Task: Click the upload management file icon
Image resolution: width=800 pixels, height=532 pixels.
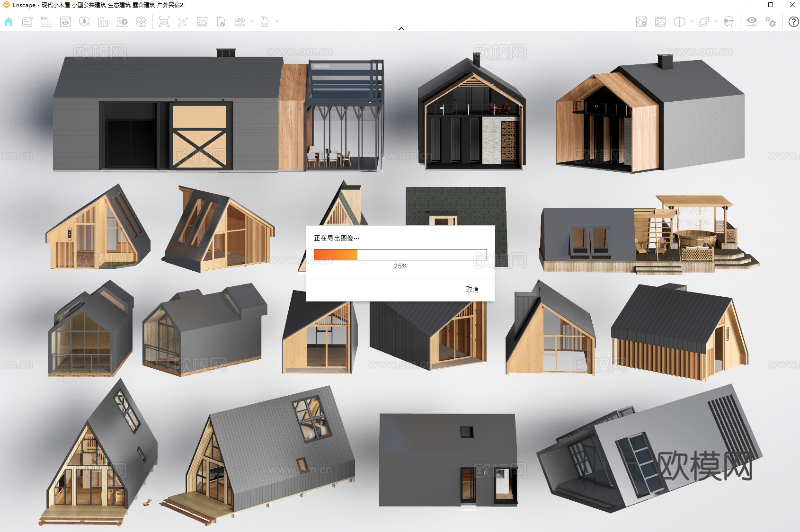Action: pos(221,22)
